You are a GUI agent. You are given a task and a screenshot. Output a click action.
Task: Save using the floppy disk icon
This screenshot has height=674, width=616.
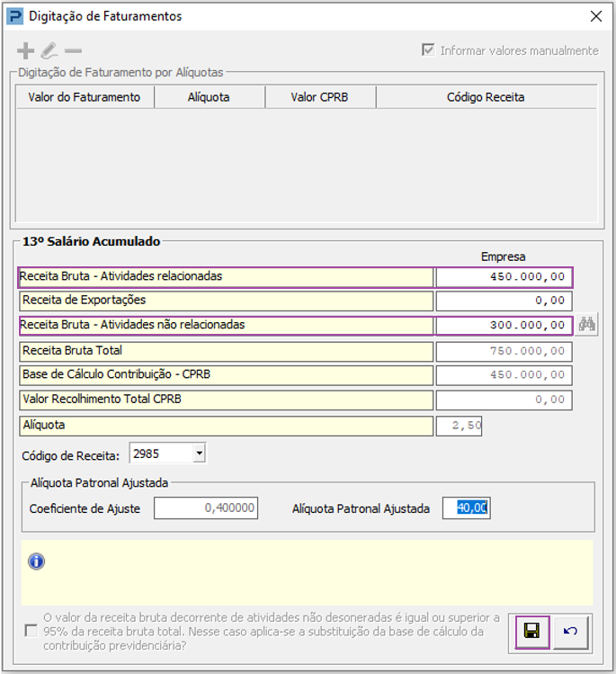(x=531, y=632)
